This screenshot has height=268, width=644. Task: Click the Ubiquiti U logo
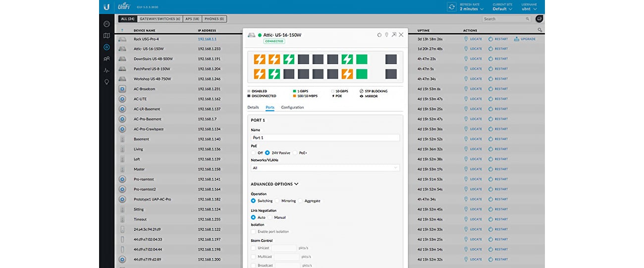click(x=107, y=7)
